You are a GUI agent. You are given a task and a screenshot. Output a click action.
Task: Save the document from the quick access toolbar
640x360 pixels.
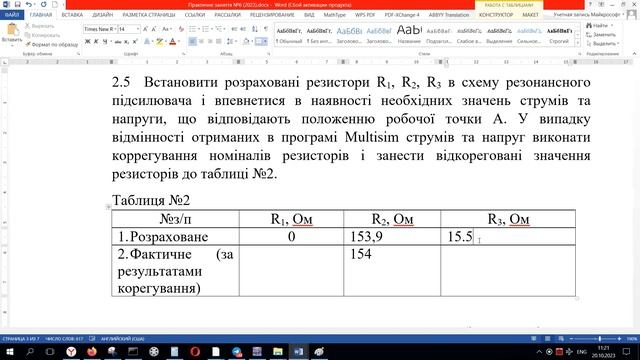pyautogui.click(x=17, y=4)
